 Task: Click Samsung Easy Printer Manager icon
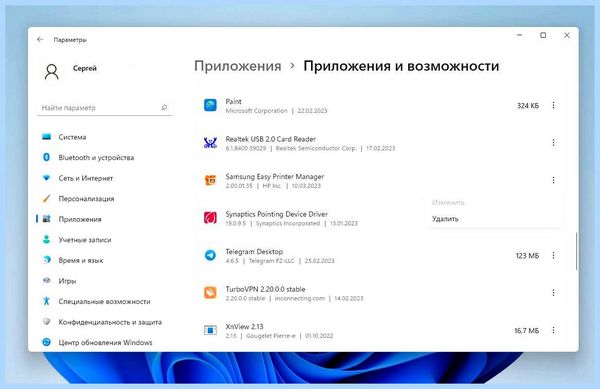coord(210,180)
